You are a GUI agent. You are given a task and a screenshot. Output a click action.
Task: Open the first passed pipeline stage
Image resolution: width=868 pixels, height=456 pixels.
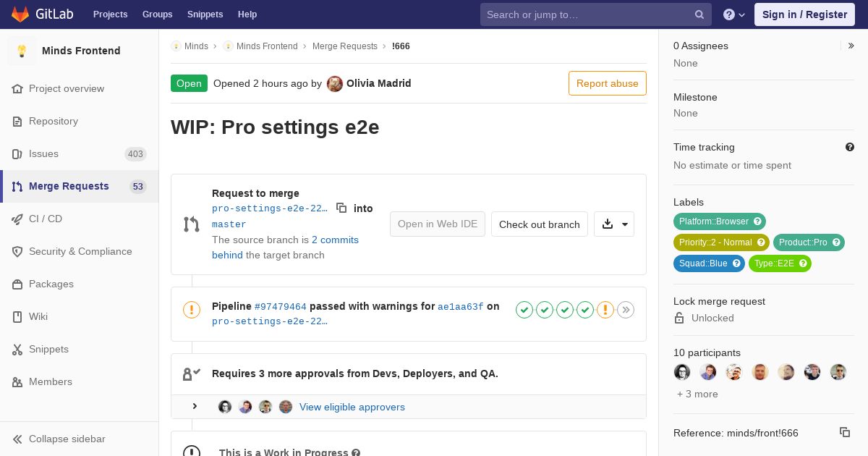tap(524, 310)
